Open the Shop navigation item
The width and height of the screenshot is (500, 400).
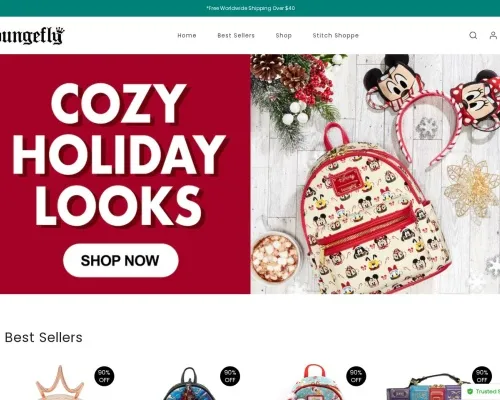tap(284, 35)
